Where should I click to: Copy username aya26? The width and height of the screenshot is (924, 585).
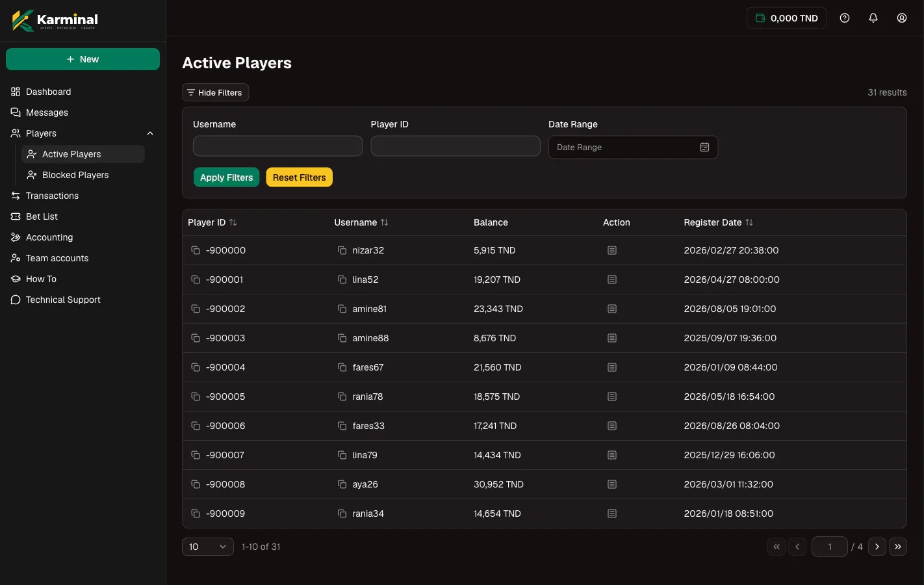(x=342, y=484)
